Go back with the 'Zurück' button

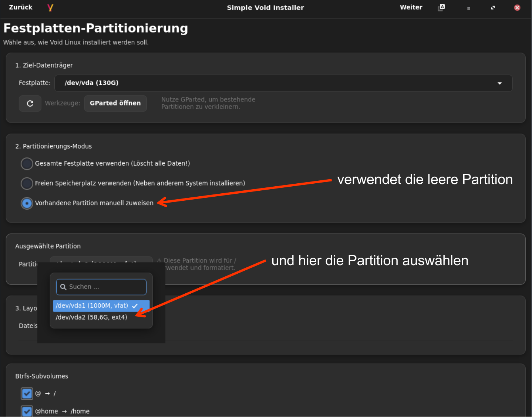(x=21, y=7)
